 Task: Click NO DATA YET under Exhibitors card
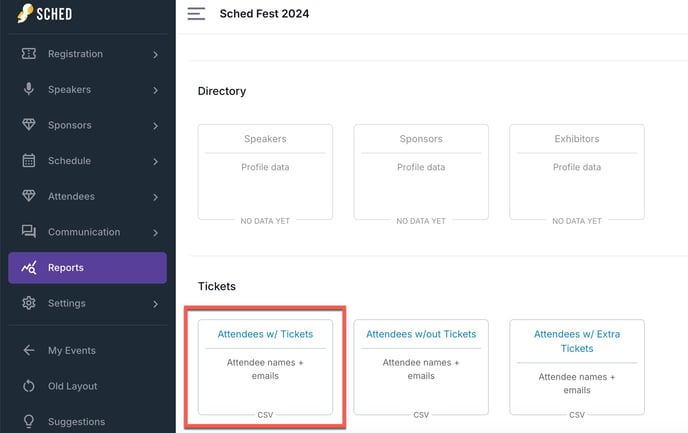click(577, 221)
